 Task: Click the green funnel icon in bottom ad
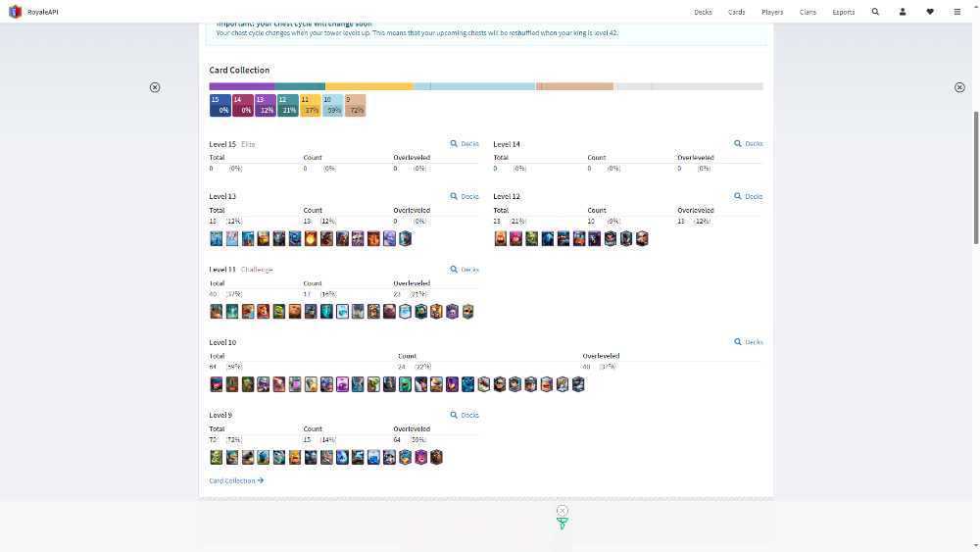[562, 524]
